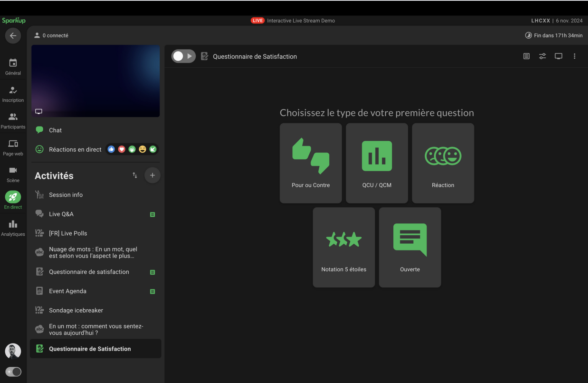588x383 pixels.
Task: Switch to the Participants tab
Action: click(x=13, y=121)
